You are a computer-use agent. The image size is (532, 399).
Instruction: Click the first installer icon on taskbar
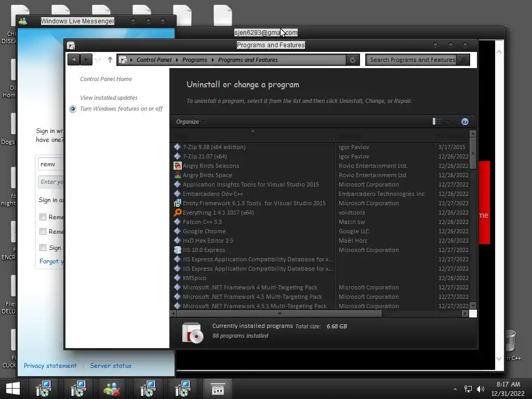[44, 389]
